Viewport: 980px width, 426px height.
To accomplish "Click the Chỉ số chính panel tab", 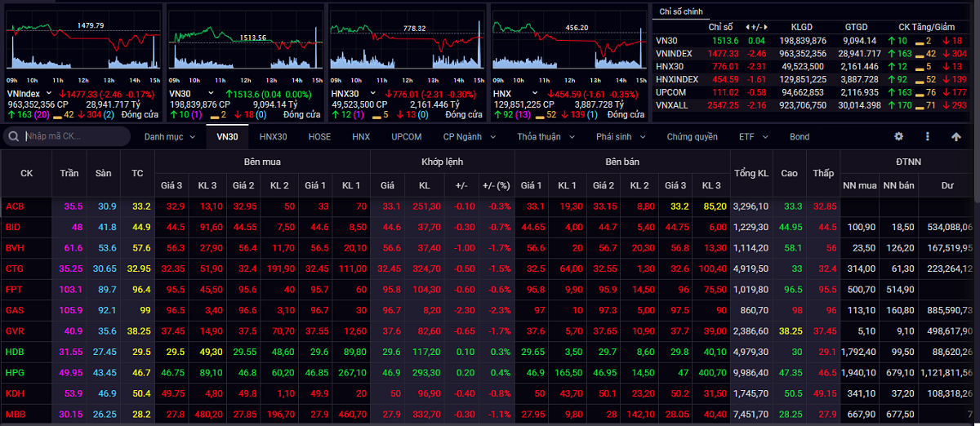I will (680, 11).
